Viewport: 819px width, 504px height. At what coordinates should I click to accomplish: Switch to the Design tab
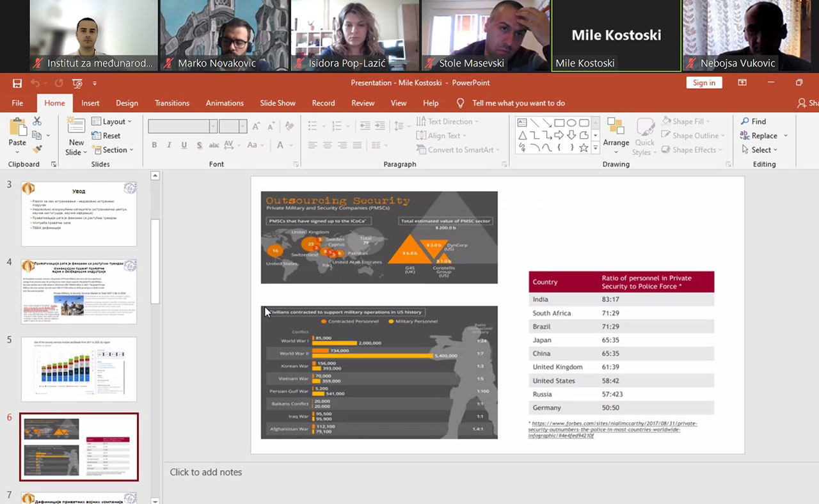[127, 103]
